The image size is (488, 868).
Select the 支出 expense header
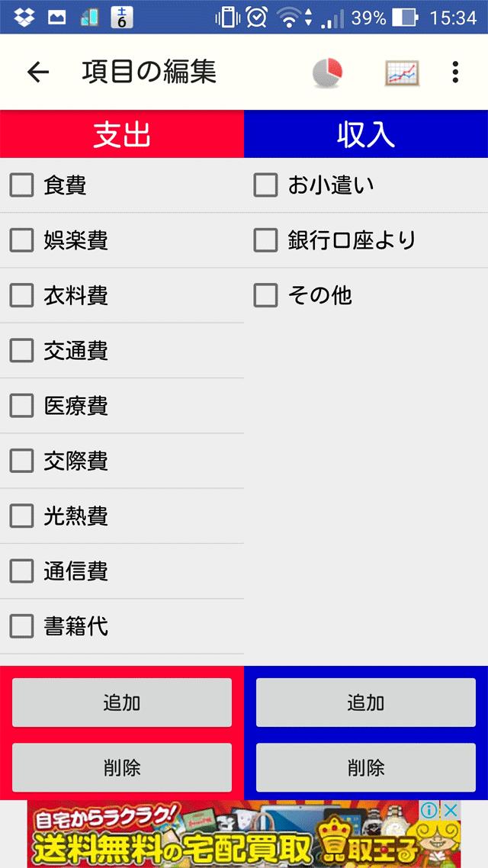(x=122, y=134)
